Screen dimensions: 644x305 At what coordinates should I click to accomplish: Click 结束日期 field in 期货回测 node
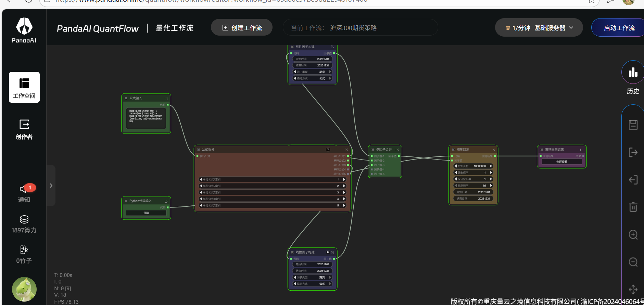coord(473,199)
